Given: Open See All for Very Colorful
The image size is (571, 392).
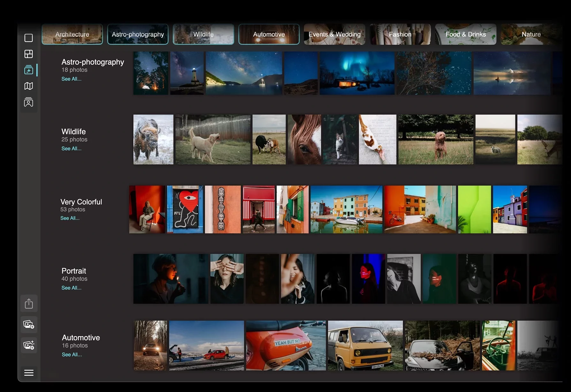Looking at the screenshot, I should pos(70,218).
